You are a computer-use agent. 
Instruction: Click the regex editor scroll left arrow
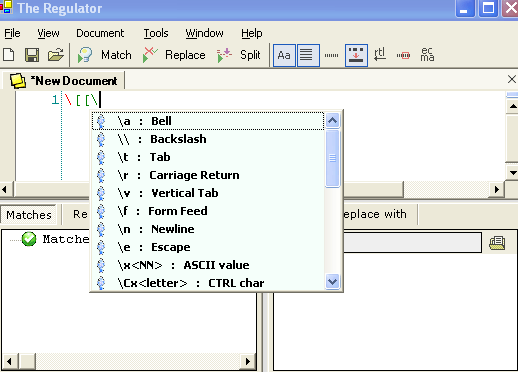tap(5, 190)
